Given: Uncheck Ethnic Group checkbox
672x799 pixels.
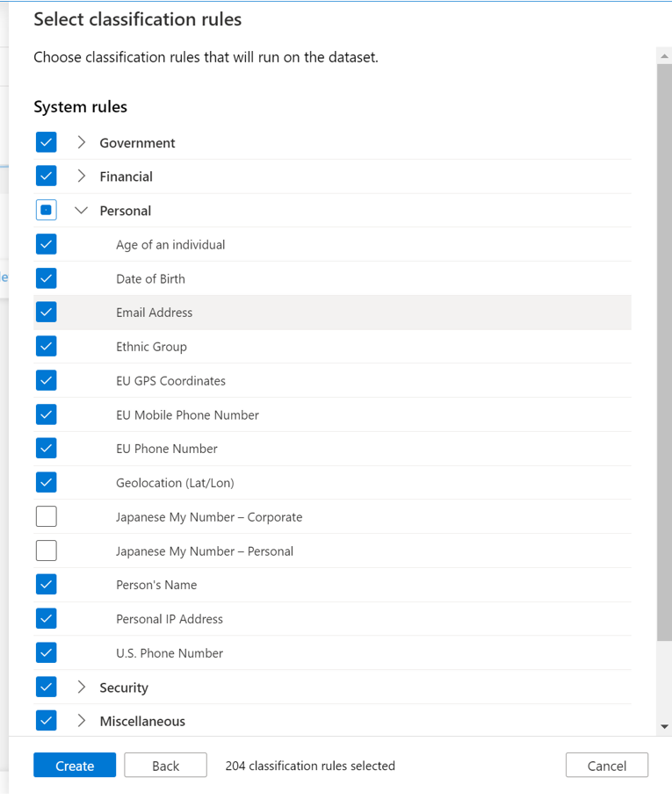Looking at the screenshot, I should click(46, 346).
